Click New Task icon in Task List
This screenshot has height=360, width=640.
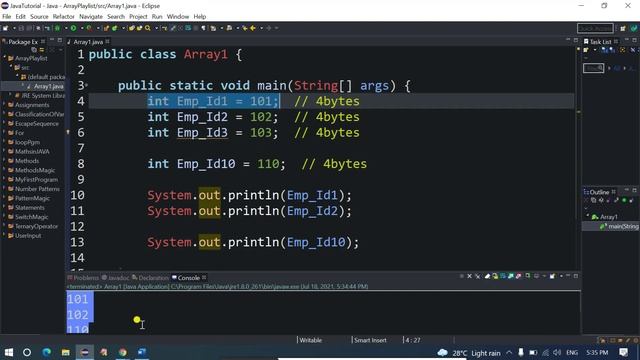586,50
